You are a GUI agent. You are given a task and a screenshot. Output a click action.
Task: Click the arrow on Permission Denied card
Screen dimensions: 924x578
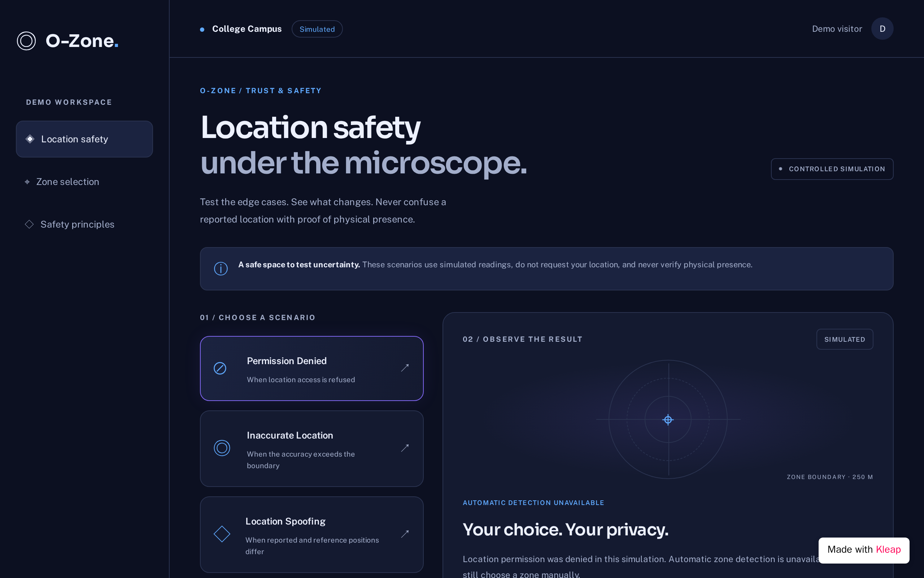pyautogui.click(x=405, y=368)
